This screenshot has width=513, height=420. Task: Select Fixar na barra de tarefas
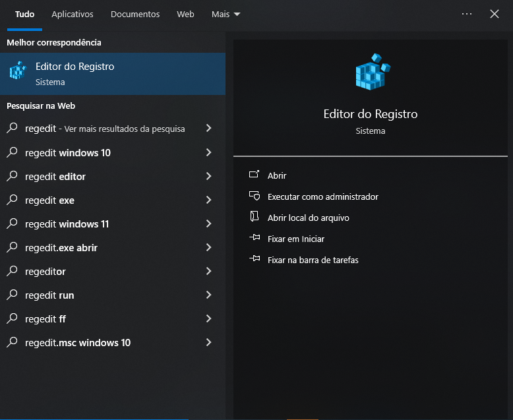tap(313, 260)
